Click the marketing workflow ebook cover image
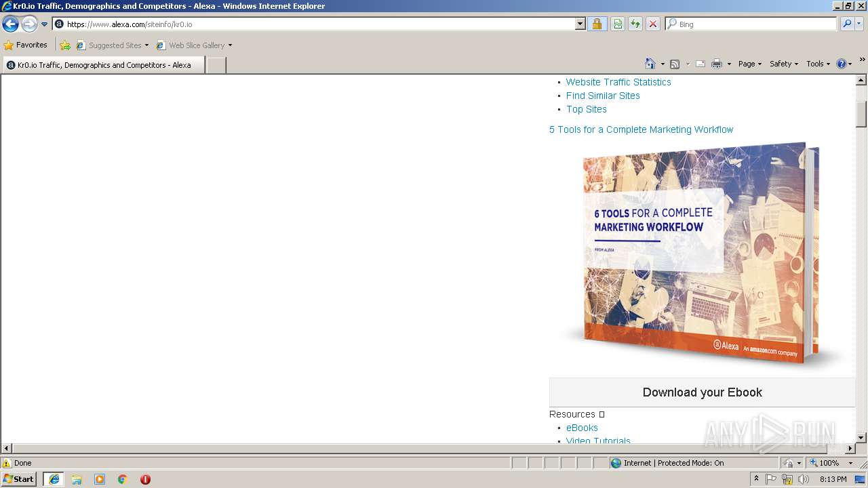Image resolution: width=868 pixels, height=488 pixels. [x=702, y=254]
